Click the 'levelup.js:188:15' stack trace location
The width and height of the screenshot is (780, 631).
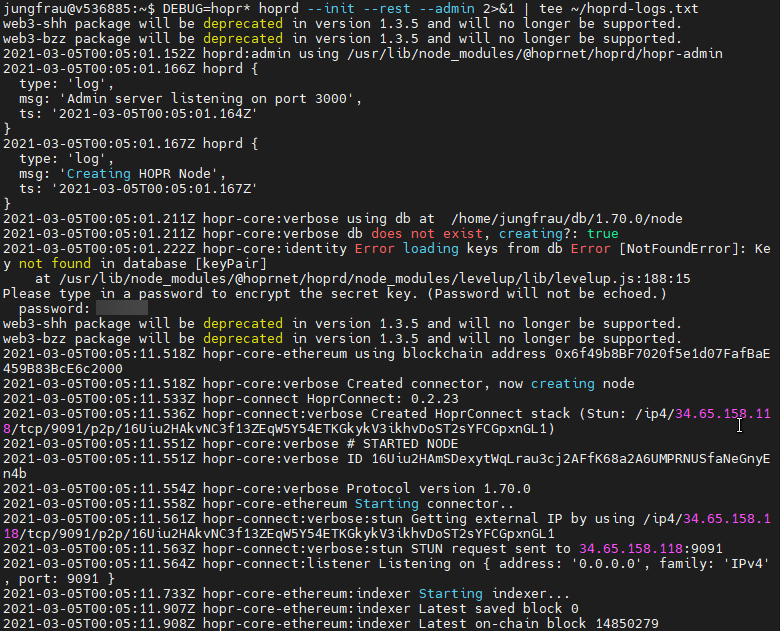tap(622, 279)
